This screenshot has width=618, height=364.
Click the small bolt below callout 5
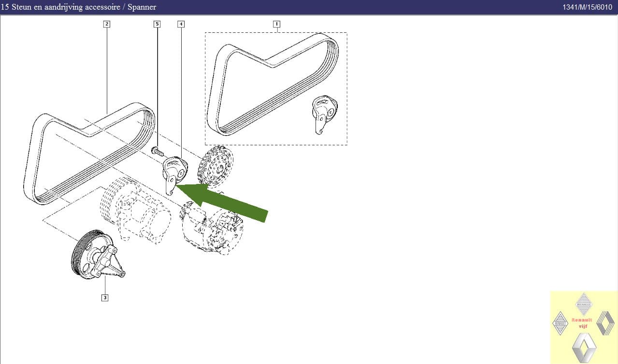click(158, 150)
